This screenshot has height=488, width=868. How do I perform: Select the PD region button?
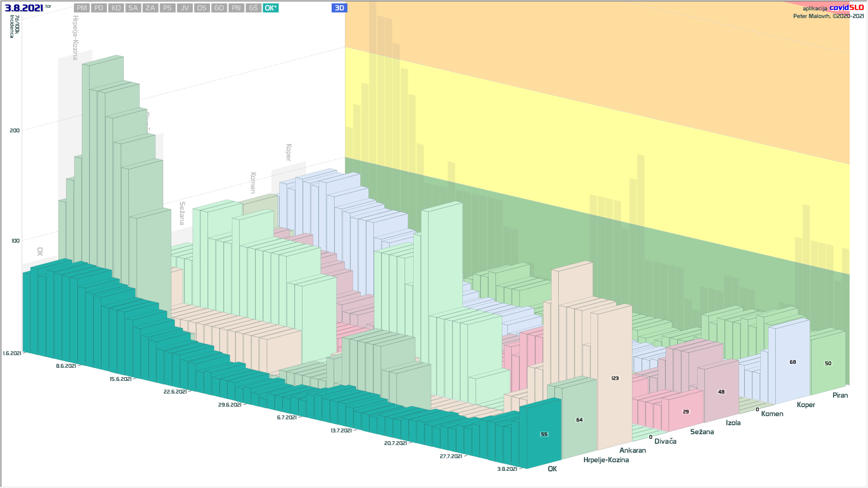pyautogui.click(x=99, y=8)
